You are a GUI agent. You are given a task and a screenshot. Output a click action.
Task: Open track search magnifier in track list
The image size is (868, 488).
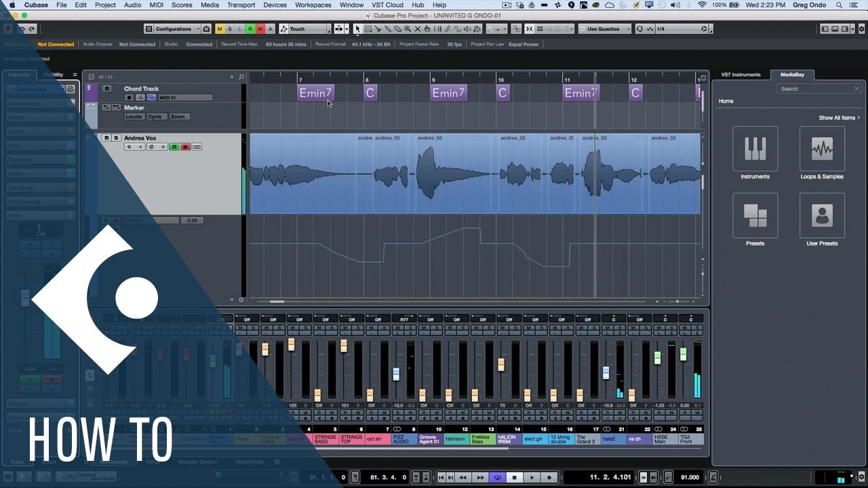tap(241, 77)
